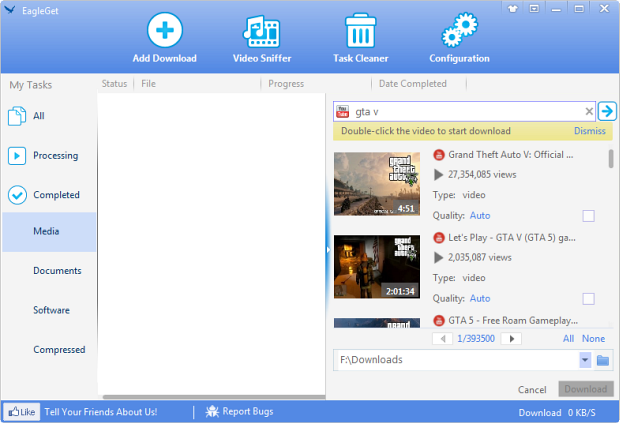The image size is (620, 423).
Task: Open the Task Cleaner trash icon
Action: [x=360, y=31]
